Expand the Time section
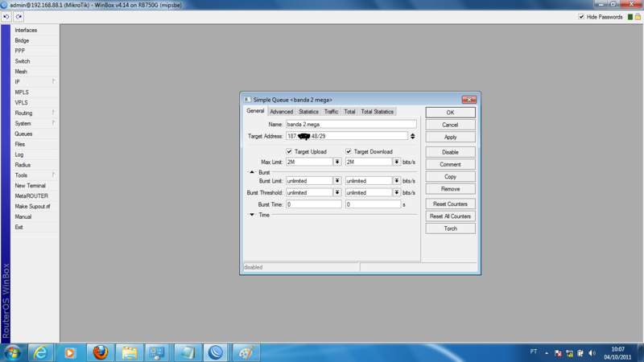This screenshot has width=644, height=362. [x=252, y=215]
